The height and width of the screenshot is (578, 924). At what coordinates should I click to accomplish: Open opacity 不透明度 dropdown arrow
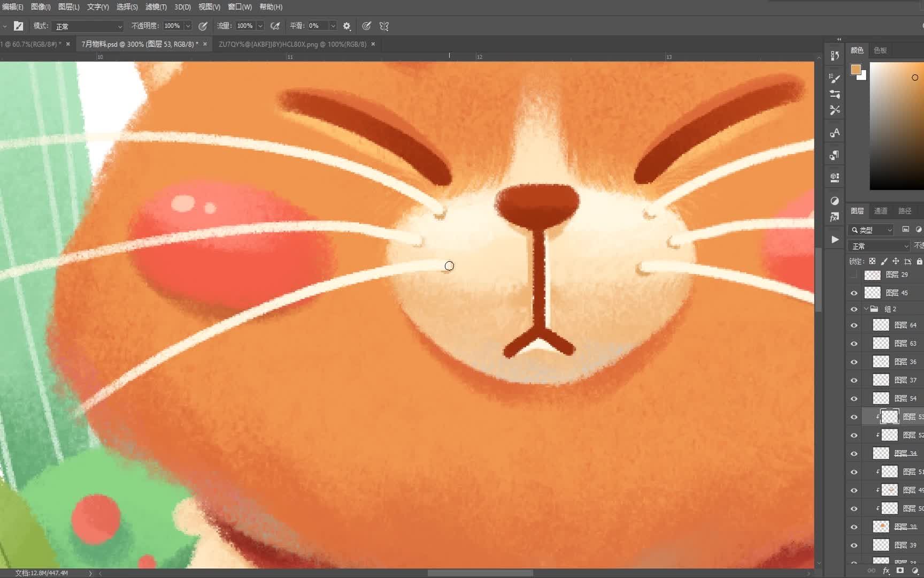point(188,26)
